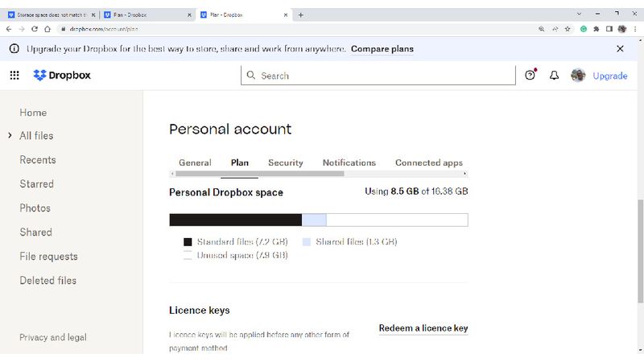Screen dimensions: 644x362
Task: Click the Dropbox logo
Action: pos(62,75)
